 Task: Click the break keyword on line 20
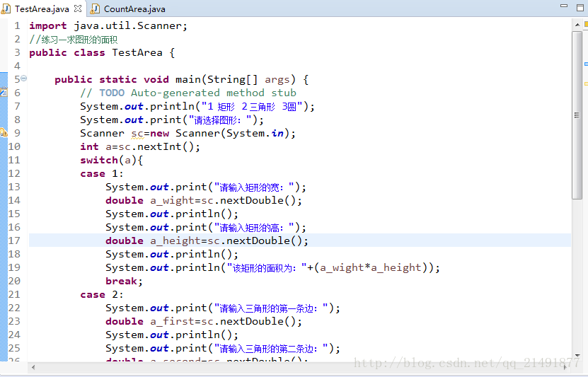pyautogui.click(x=122, y=282)
